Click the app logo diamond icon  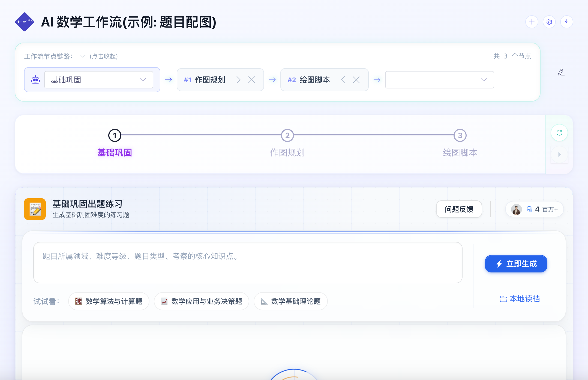(25, 22)
